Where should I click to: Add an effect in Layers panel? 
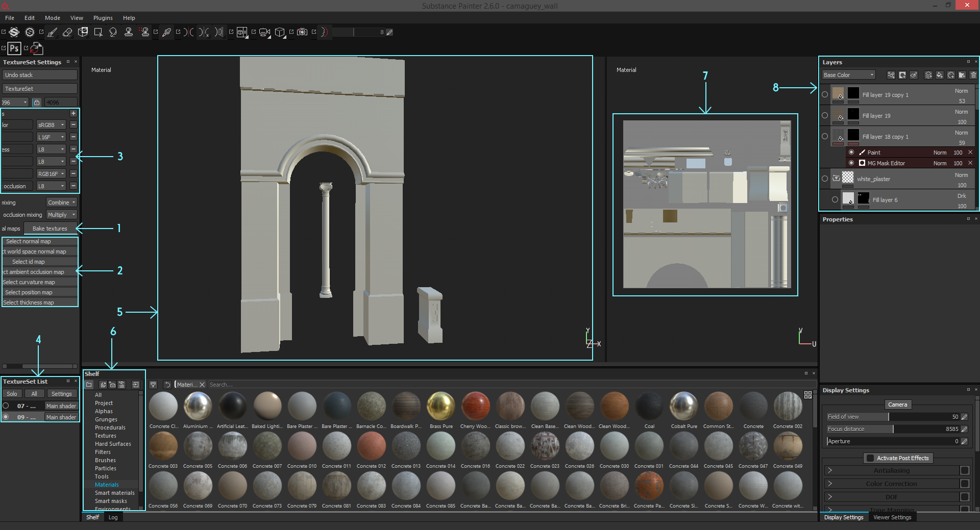coord(891,75)
